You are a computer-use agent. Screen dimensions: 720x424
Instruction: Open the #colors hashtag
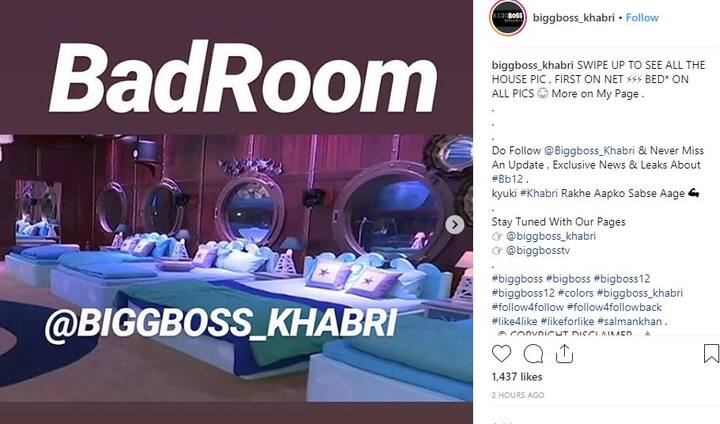[x=576, y=293]
